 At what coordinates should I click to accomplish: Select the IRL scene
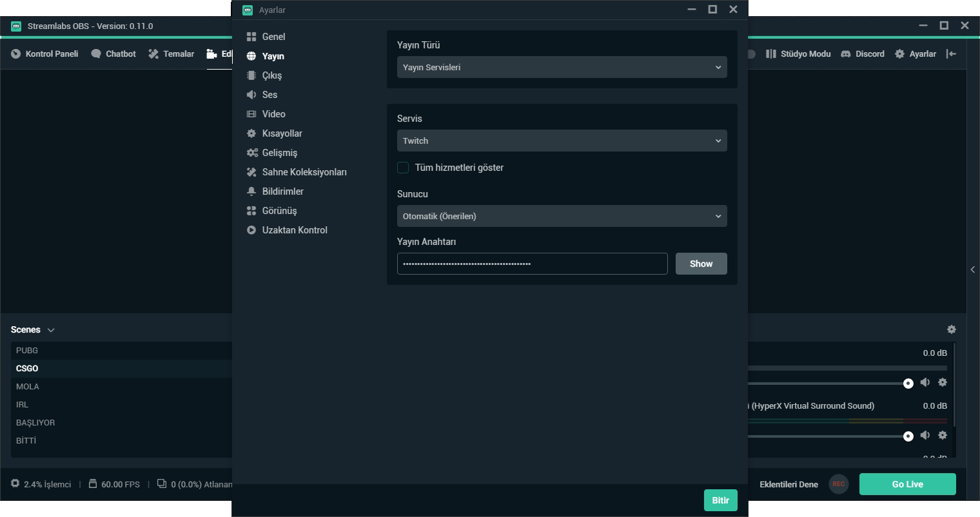click(x=121, y=405)
